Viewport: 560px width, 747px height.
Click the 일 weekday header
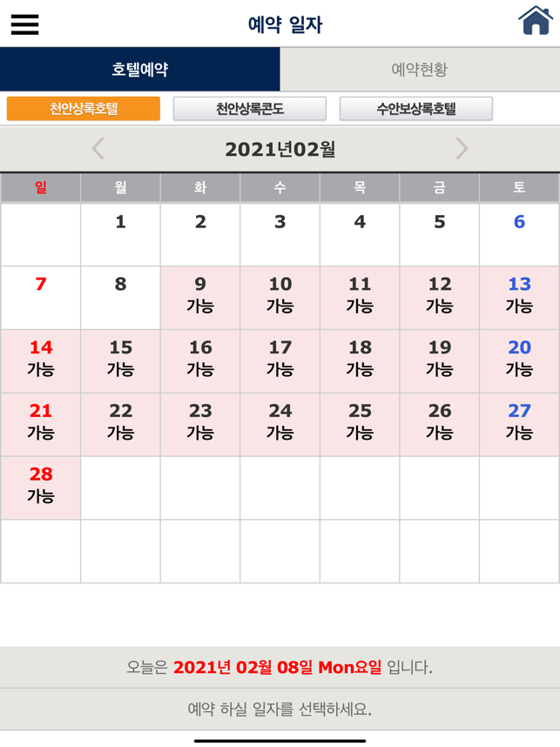point(41,187)
